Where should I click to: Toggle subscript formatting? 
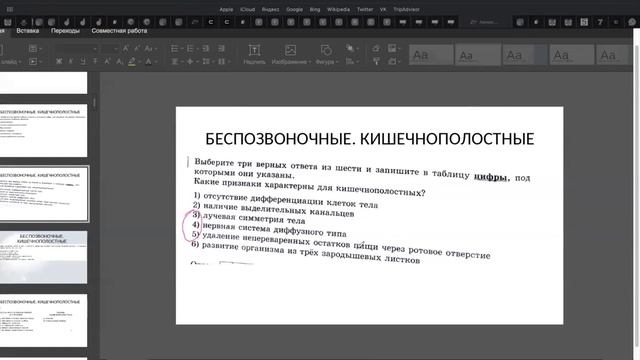point(120,61)
